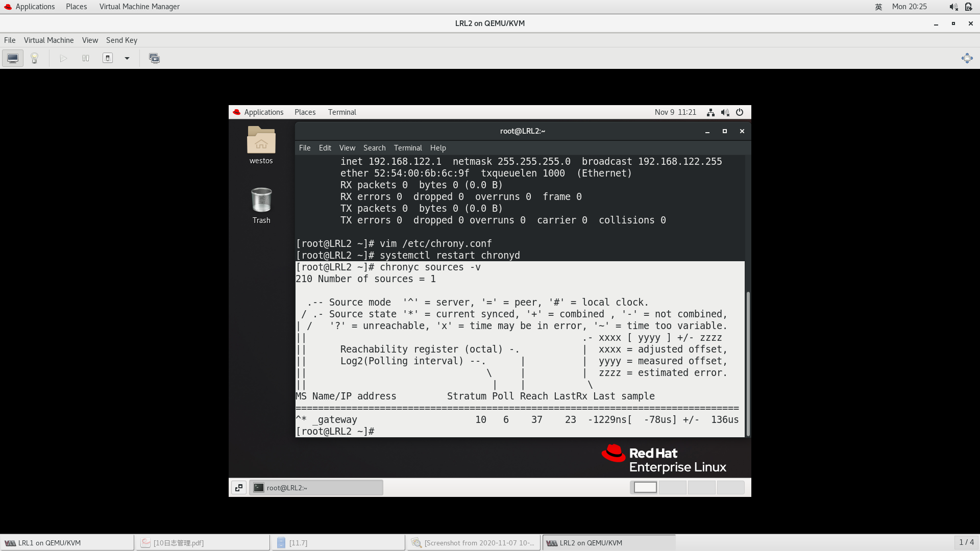980x551 pixels.
Task: Open the terminal's Search menu
Action: (x=374, y=148)
